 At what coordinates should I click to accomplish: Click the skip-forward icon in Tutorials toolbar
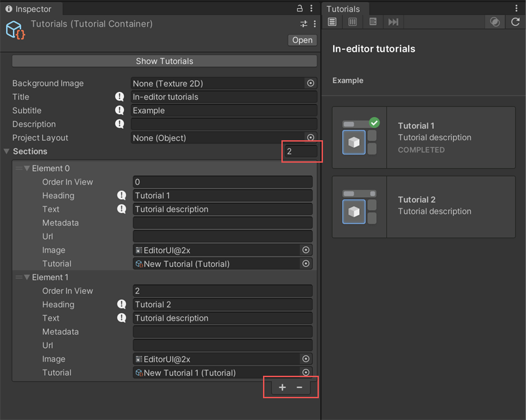pyautogui.click(x=393, y=22)
